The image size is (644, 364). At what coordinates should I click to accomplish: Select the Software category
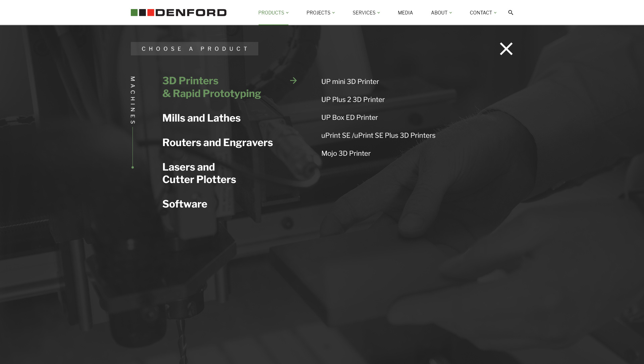point(184,204)
